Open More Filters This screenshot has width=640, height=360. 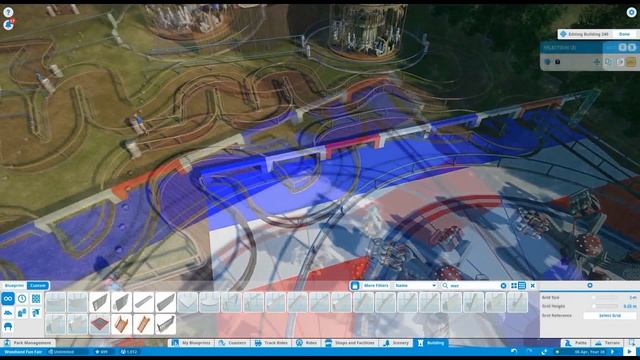(376, 286)
